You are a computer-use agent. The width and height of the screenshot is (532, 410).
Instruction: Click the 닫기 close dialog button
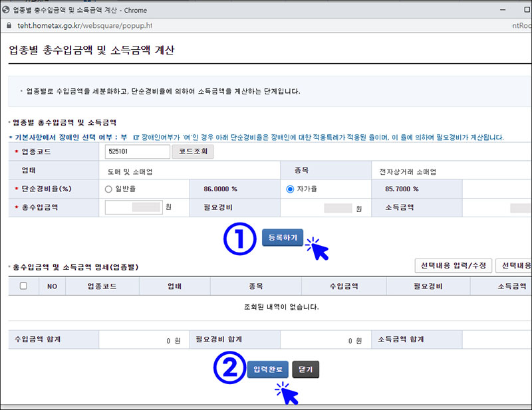(305, 369)
